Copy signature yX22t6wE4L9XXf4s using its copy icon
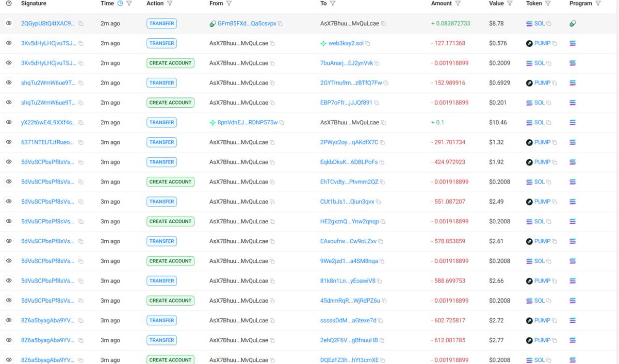Viewport: 619px width, 364px height. click(x=81, y=123)
